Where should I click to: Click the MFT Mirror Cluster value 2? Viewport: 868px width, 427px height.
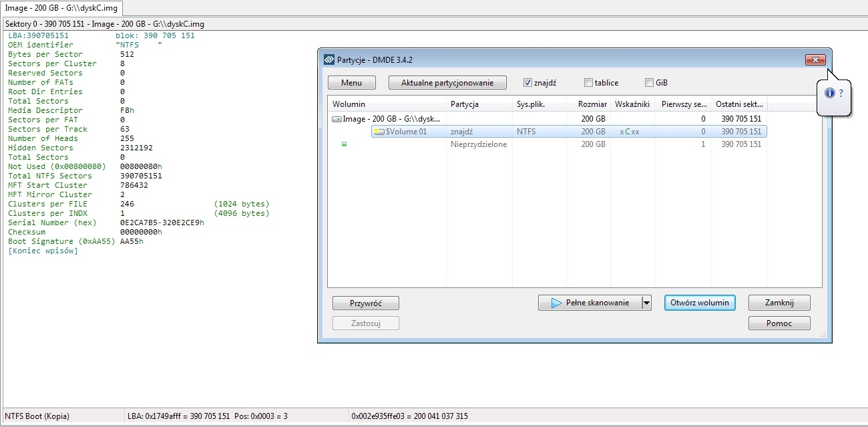click(x=122, y=194)
